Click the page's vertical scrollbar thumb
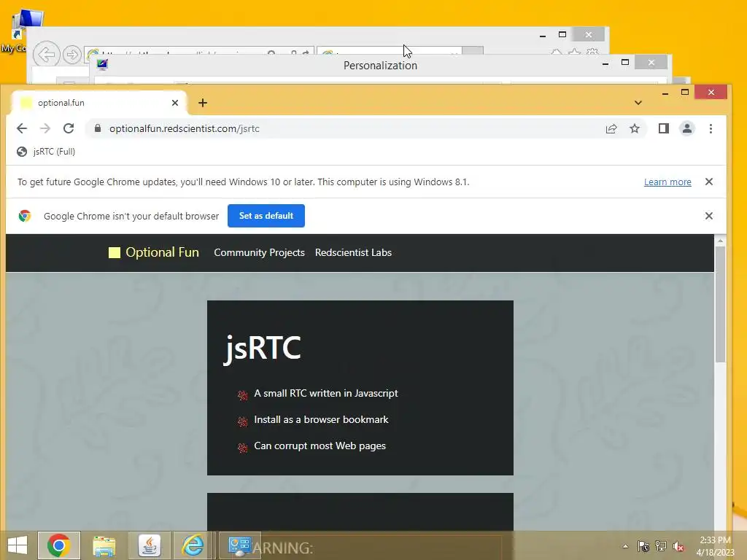This screenshot has width=747, height=560. 720,305
